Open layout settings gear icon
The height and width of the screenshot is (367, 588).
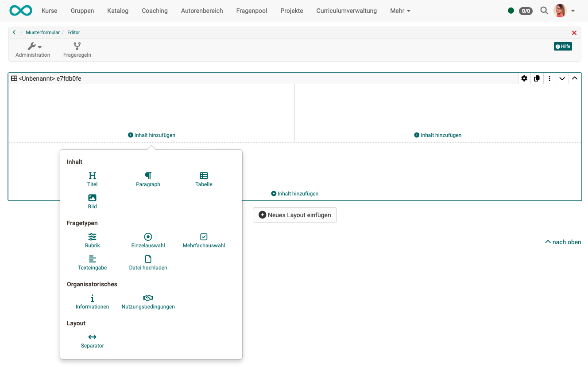(524, 78)
